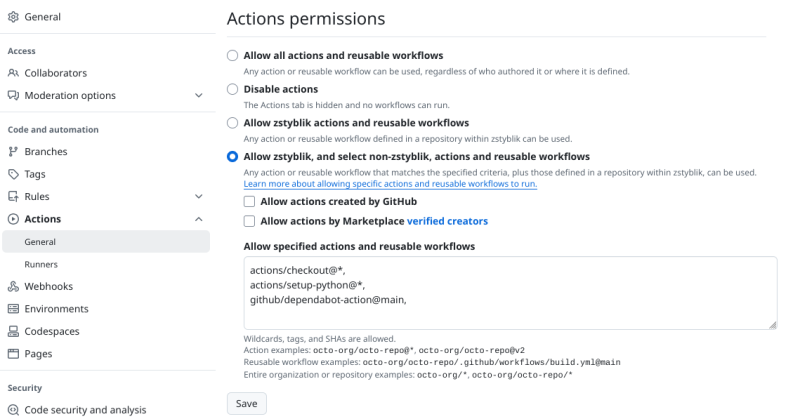Screen dimensions: 800x419
Task: Collapse the Actions section chevron
Action: (x=198, y=219)
